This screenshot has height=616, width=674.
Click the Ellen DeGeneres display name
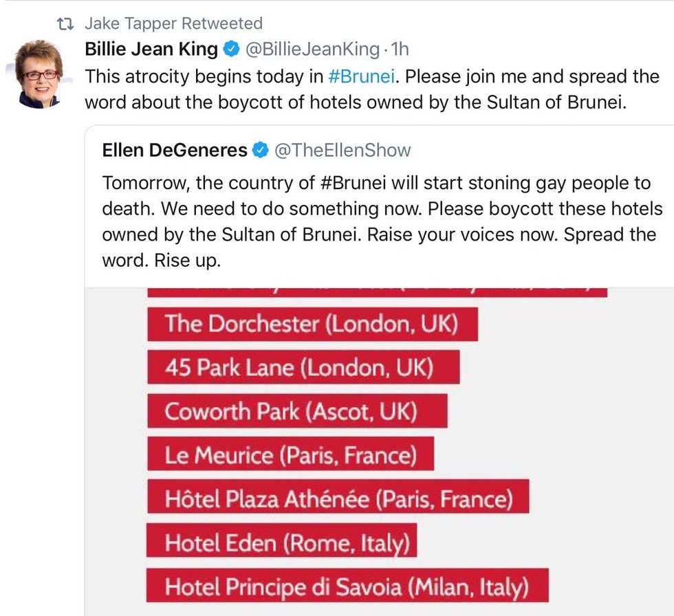[175, 151]
